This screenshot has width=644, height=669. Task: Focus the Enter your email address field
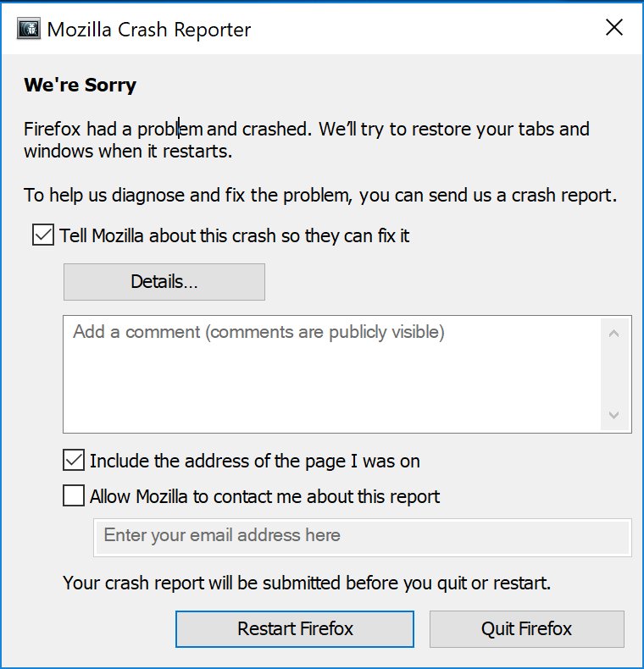(362, 536)
